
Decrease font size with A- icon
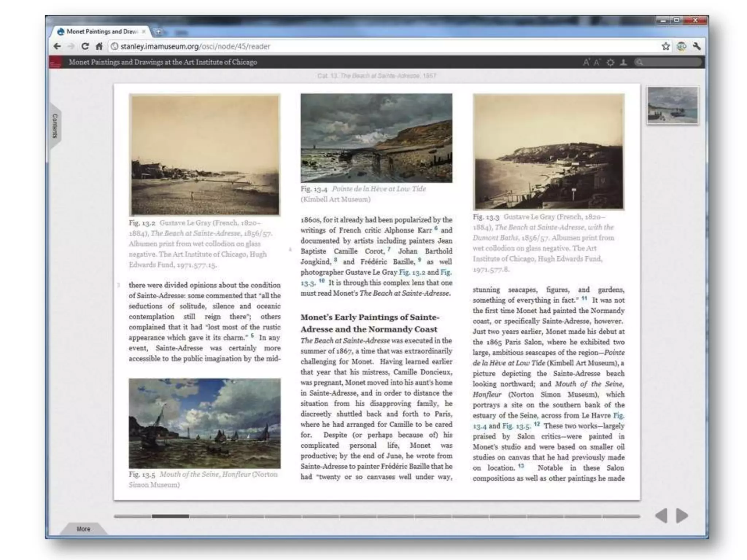click(x=597, y=62)
